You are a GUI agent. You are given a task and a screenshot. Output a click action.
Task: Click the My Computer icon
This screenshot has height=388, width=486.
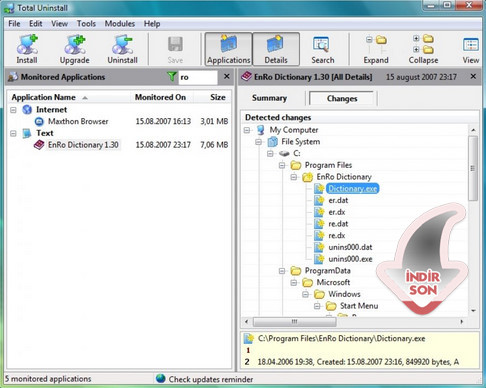pyautogui.click(x=261, y=130)
